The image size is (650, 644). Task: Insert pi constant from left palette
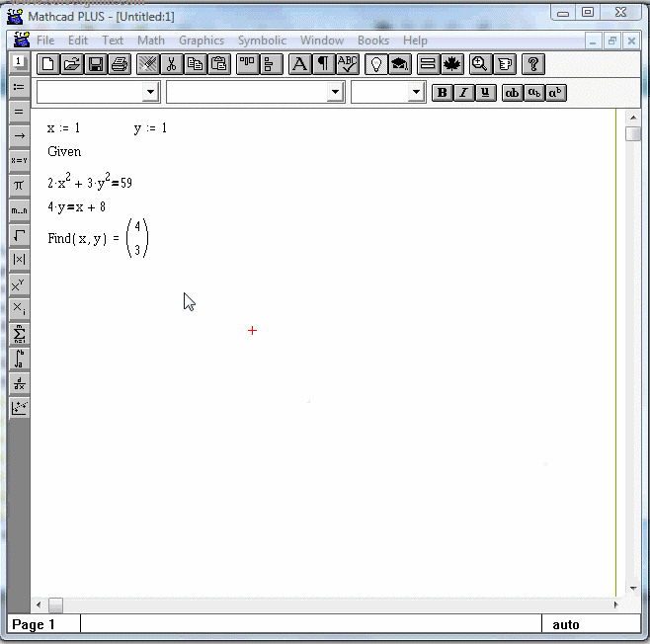coord(19,185)
